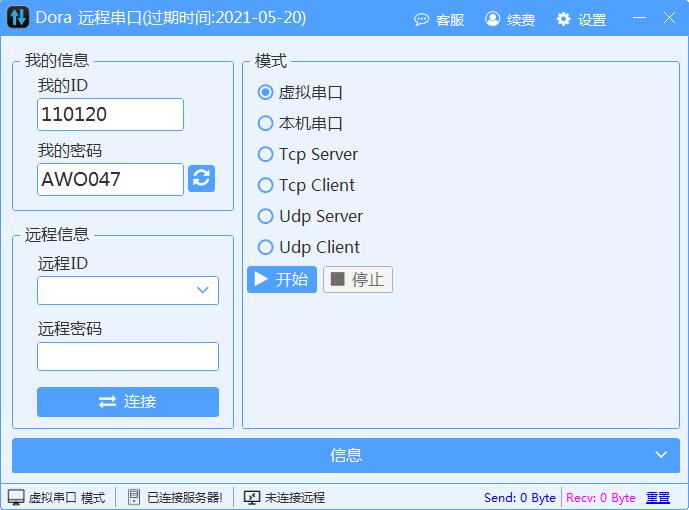Click 未连接远程 status text
The height and width of the screenshot is (510, 689).
click(x=295, y=498)
